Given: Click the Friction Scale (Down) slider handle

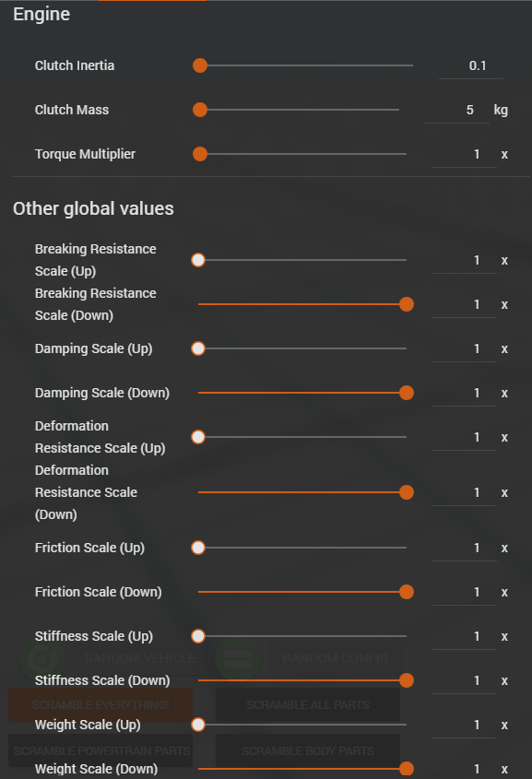Looking at the screenshot, I should pyautogui.click(x=407, y=592).
